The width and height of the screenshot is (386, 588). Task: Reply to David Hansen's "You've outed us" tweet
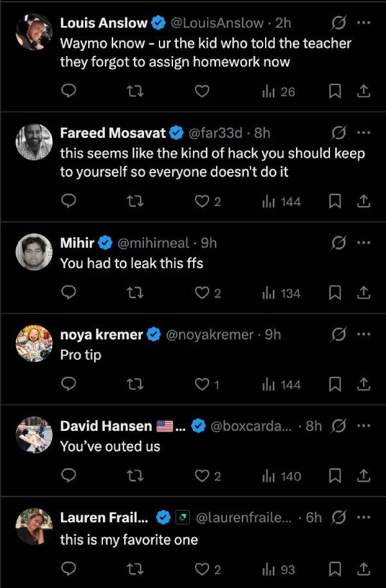pyautogui.click(x=69, y=477)
